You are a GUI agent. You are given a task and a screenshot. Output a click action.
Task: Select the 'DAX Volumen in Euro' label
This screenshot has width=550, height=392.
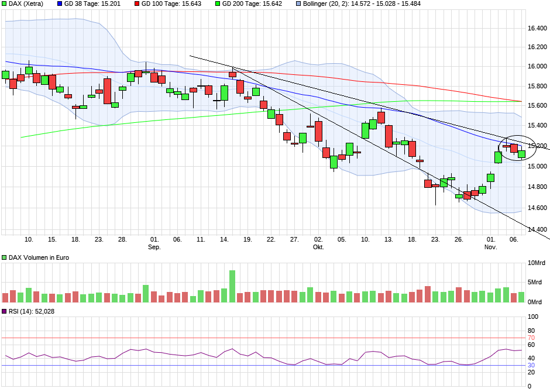pos(39,257)
